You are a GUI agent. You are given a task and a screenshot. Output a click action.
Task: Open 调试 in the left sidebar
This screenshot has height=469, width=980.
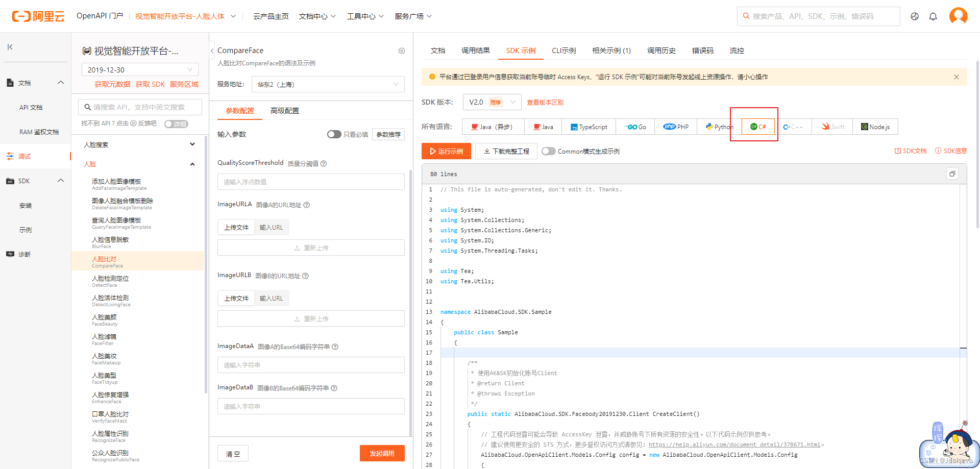pos(24,157)
